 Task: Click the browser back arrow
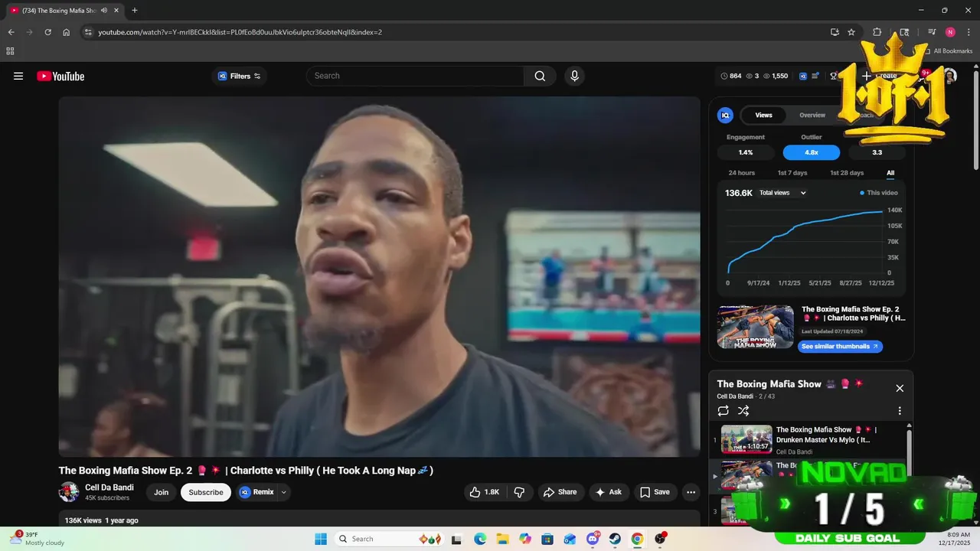tap(11, 32)
